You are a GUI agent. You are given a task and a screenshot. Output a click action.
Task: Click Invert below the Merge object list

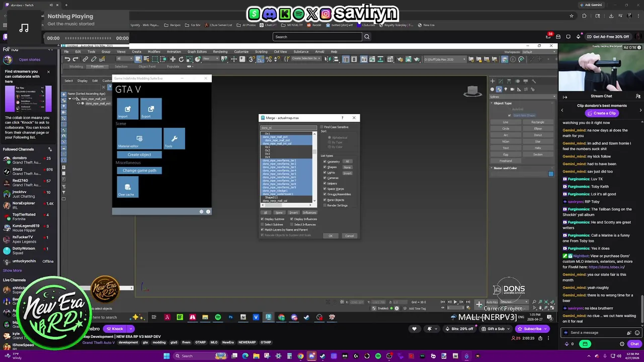point(293,213)
